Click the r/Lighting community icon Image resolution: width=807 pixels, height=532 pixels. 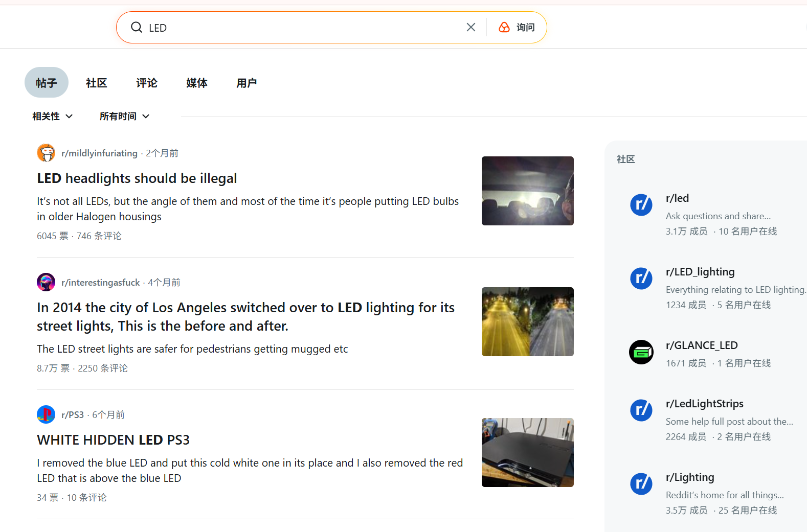pyautogui.click(x=641, y=484)
